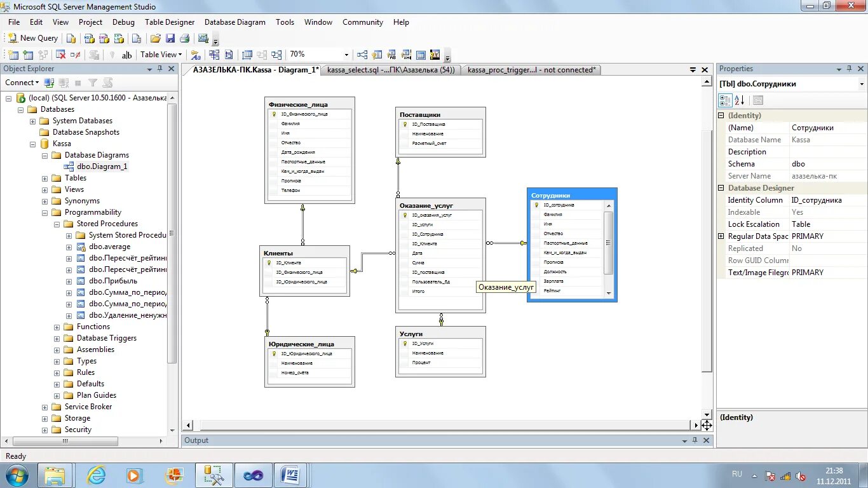The image size is (868, 488).
Task: Click the Set Primary Key style icon
Action: click(196, 55)
